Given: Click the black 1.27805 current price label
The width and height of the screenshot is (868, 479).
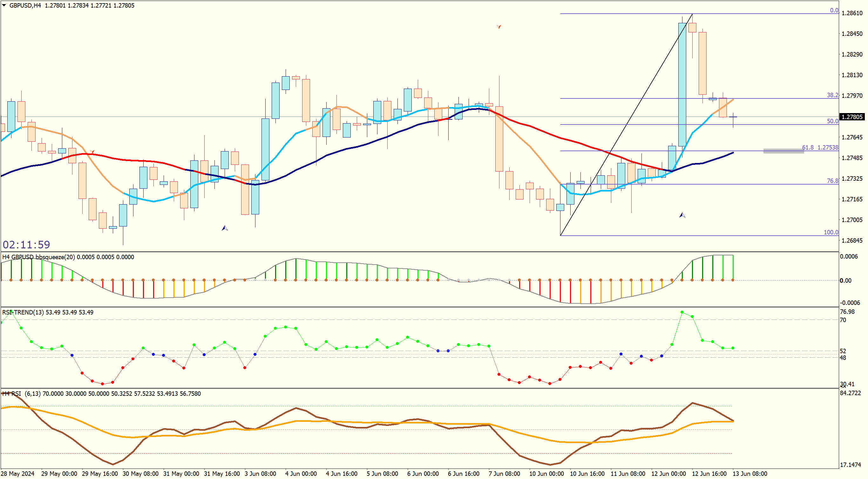Looking at the screenshot, I should (x=852, y=117).
